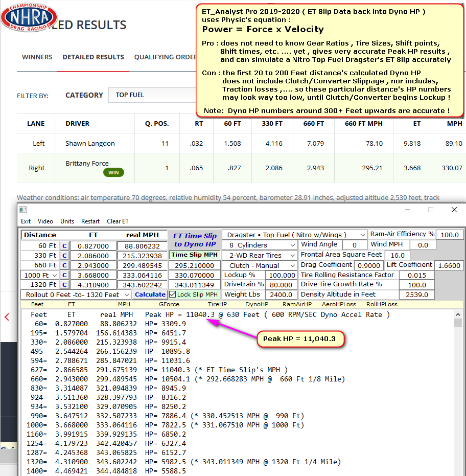Click the Time Slip MPH field 343.011349
This screenshot has height=476, width=466.
click(x=194, y=285)
